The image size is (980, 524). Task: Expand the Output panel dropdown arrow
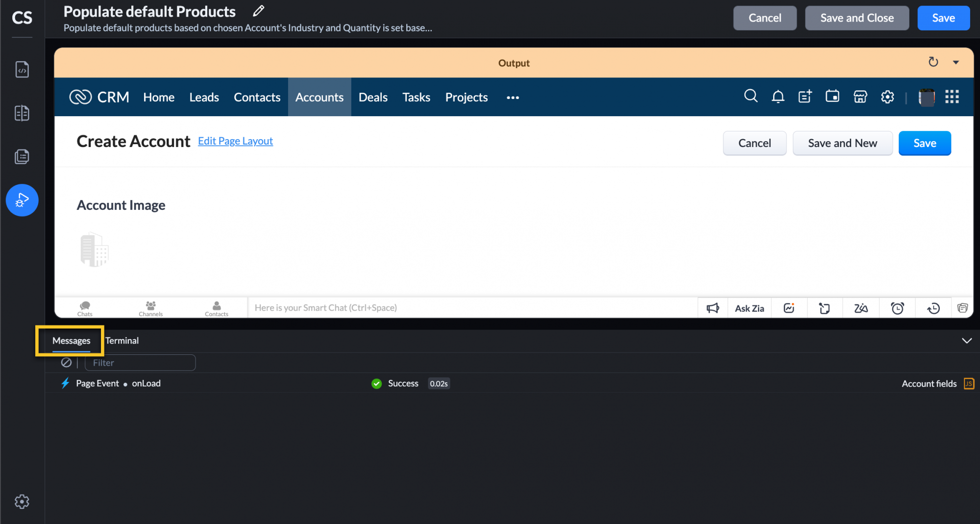(x=955, y=63)
